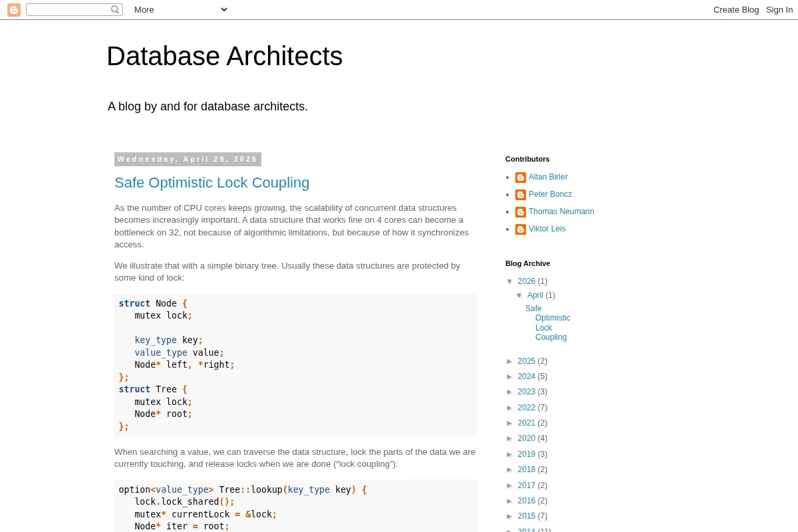
Task: Open the 2023 archive link
Action: point(527,392)
